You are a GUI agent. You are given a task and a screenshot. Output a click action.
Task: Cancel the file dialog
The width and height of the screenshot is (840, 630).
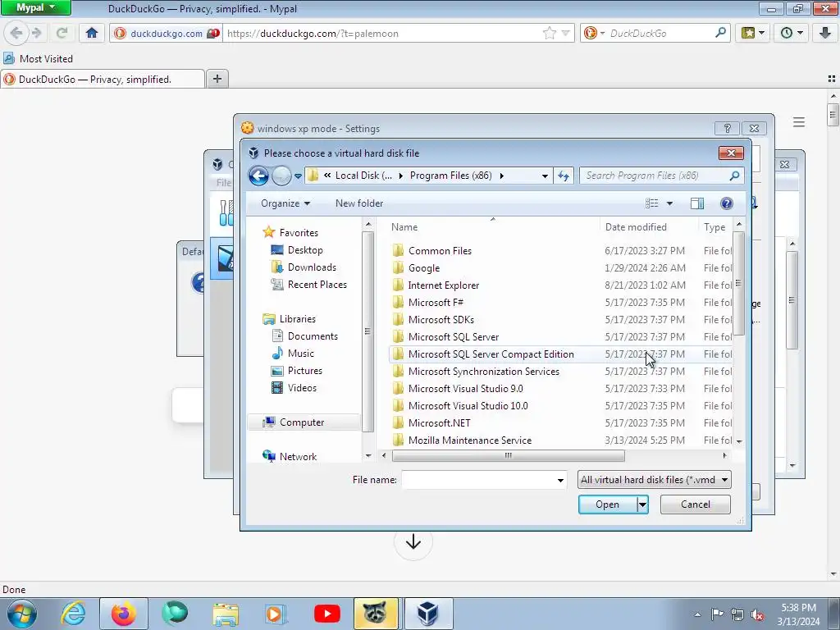click(696, 504)
